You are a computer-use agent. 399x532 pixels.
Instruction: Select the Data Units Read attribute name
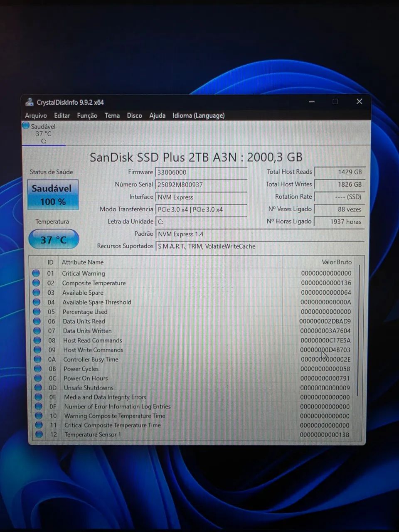click(x=84, y=321)
